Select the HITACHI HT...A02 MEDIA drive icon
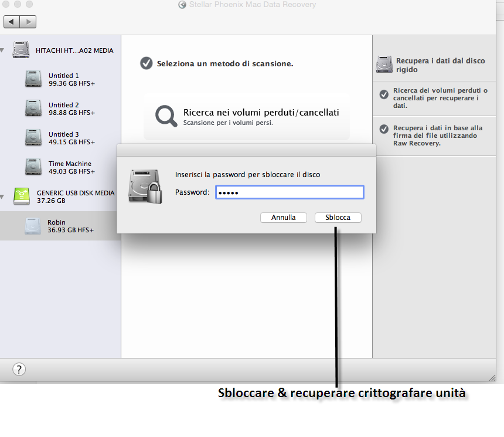This screenshot has height=437, width=504. [x=21, y=50]
